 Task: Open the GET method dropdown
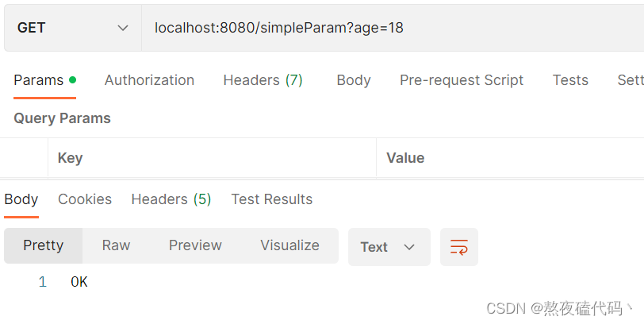73,28
